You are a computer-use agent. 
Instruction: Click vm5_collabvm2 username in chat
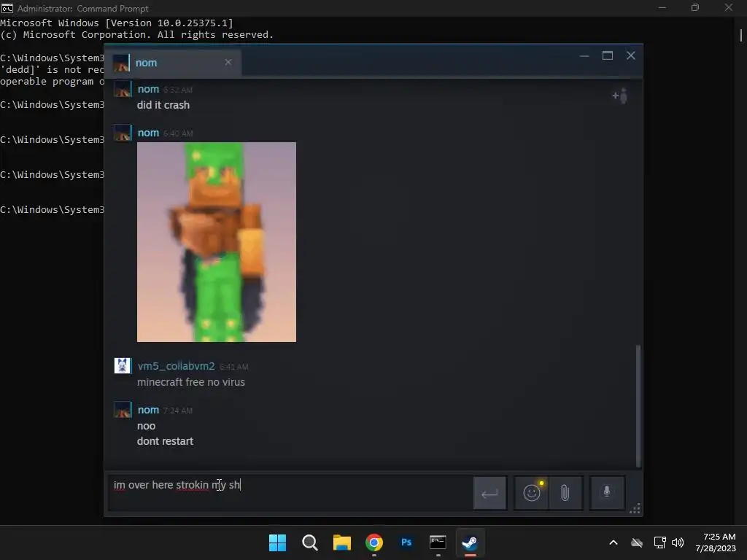coord(177,366)
